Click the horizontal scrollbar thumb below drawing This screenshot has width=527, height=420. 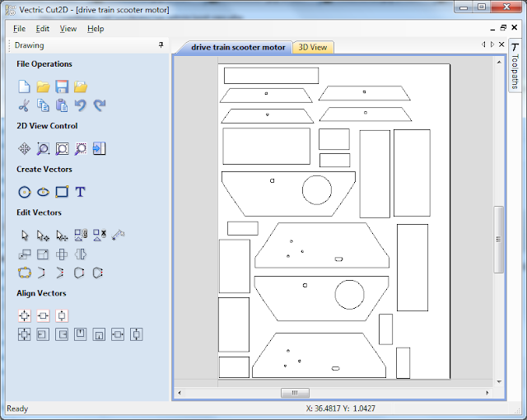pos(294,393)
